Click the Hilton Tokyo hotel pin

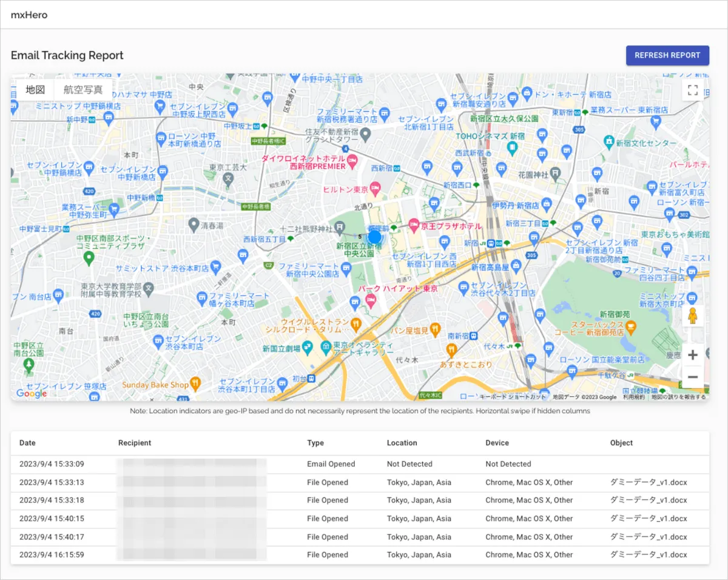[x=375, y=189]
